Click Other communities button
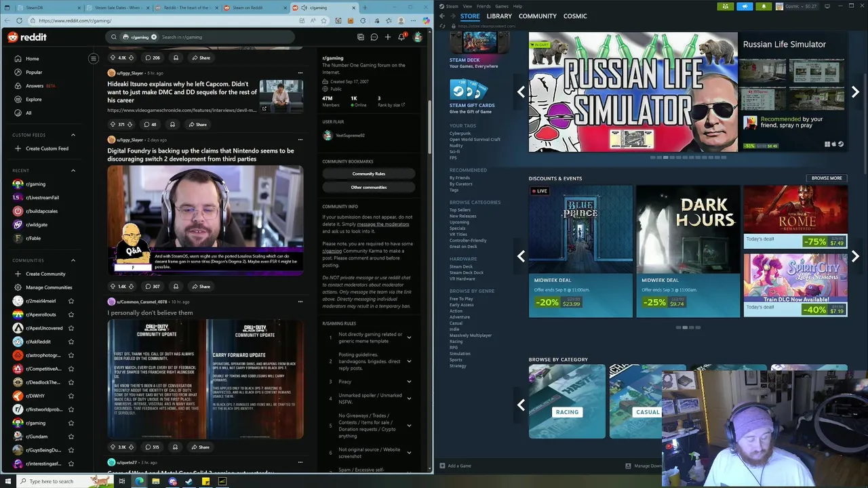 point(368,188)
